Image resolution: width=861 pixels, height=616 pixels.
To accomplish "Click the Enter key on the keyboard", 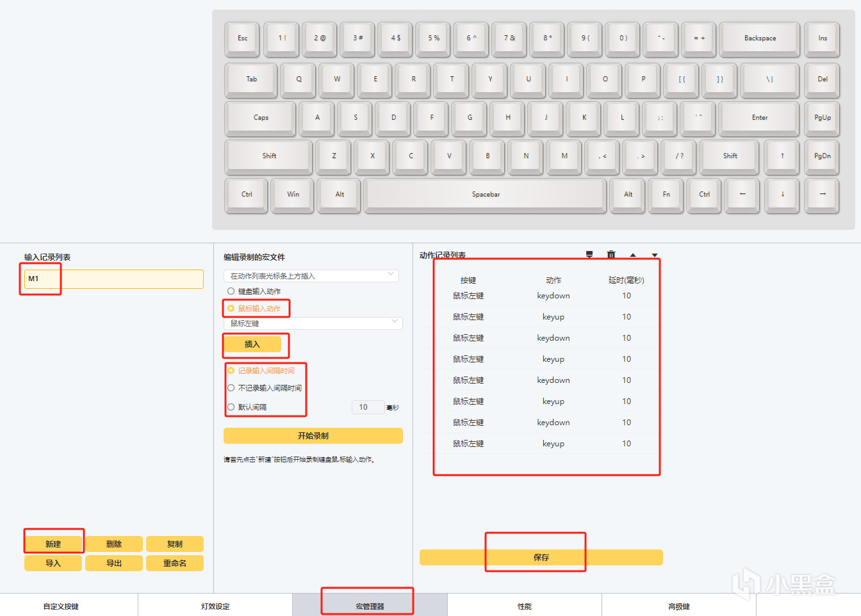I will pos(760,118).
